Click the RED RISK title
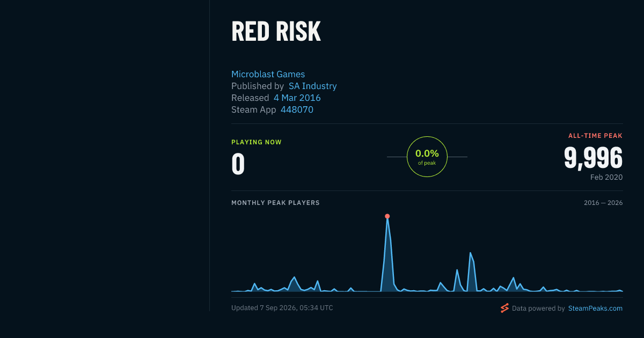The image size is (644, 338). click(276, 32)
